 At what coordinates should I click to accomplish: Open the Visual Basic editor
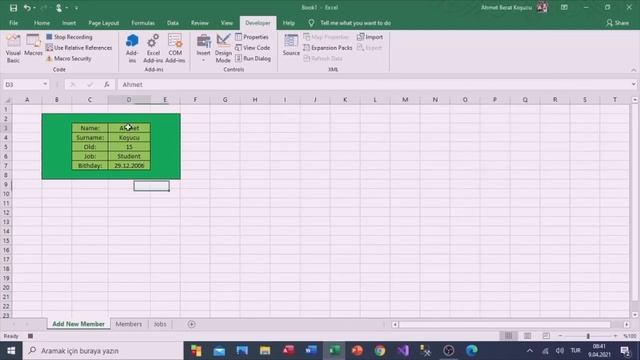click(x=13, y=49)
